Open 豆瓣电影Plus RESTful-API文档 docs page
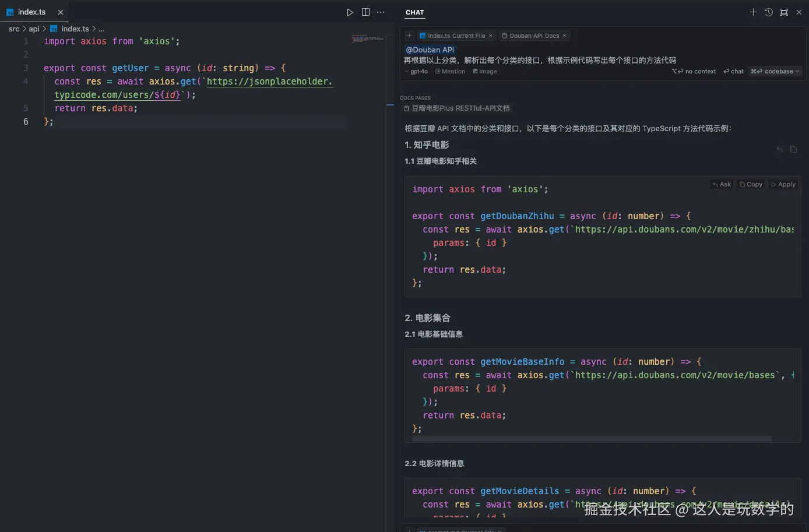This screenshot has height=532, width=809. [458, 108]
